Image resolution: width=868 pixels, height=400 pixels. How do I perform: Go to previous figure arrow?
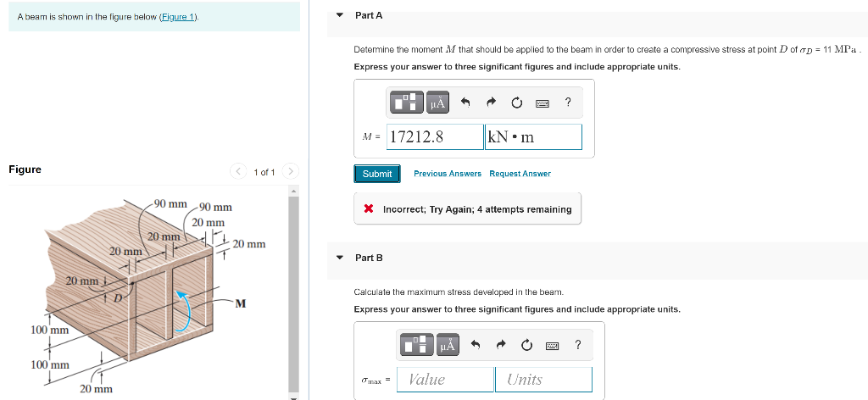point(237,171)
